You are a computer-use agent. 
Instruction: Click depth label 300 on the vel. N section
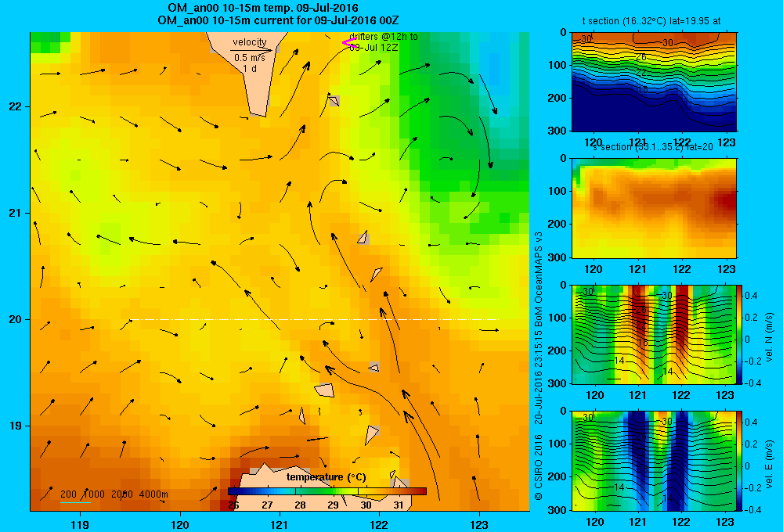tap(558, 383)
